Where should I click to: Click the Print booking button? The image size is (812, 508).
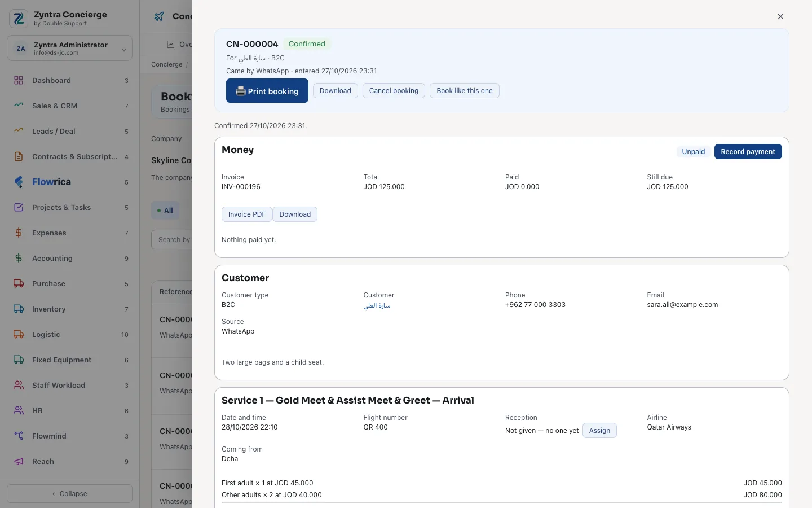(x=267, y=91)
